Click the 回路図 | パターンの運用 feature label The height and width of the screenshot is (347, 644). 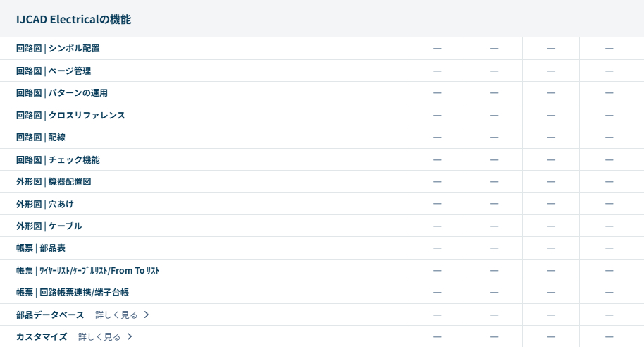(x=62, y=93)
